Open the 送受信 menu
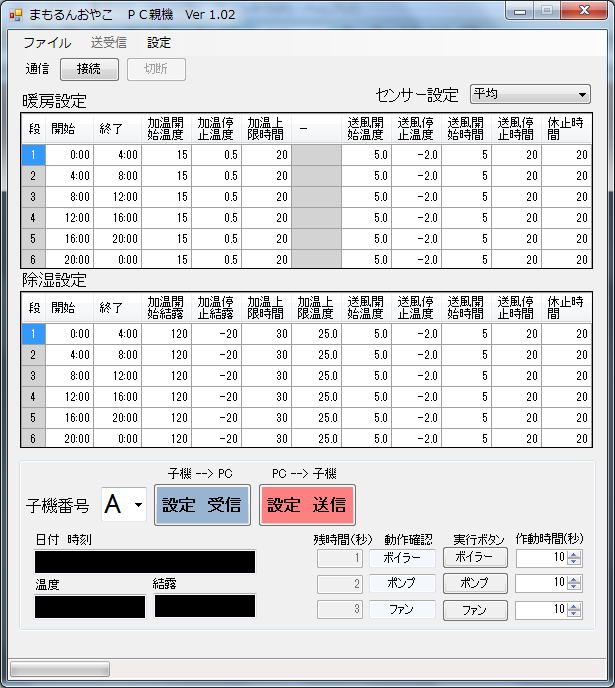Image resolution: width=615 pixels, height=688 pixels. pos(108,43)
